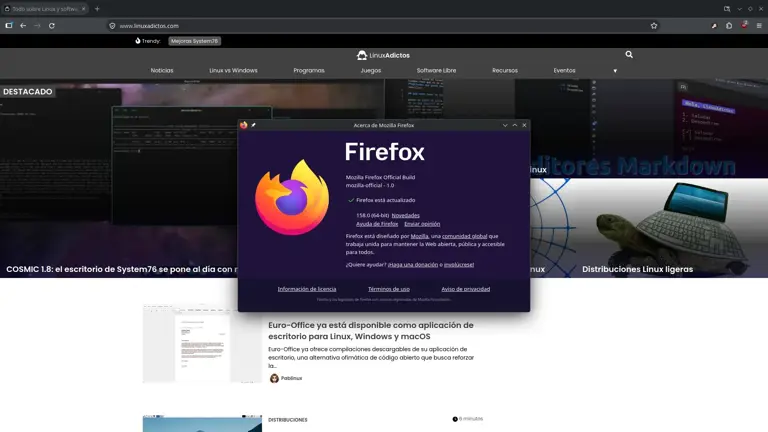Click the red extension icon with badge
This screenshot has height=432, width=768.
tap(744, 25)
